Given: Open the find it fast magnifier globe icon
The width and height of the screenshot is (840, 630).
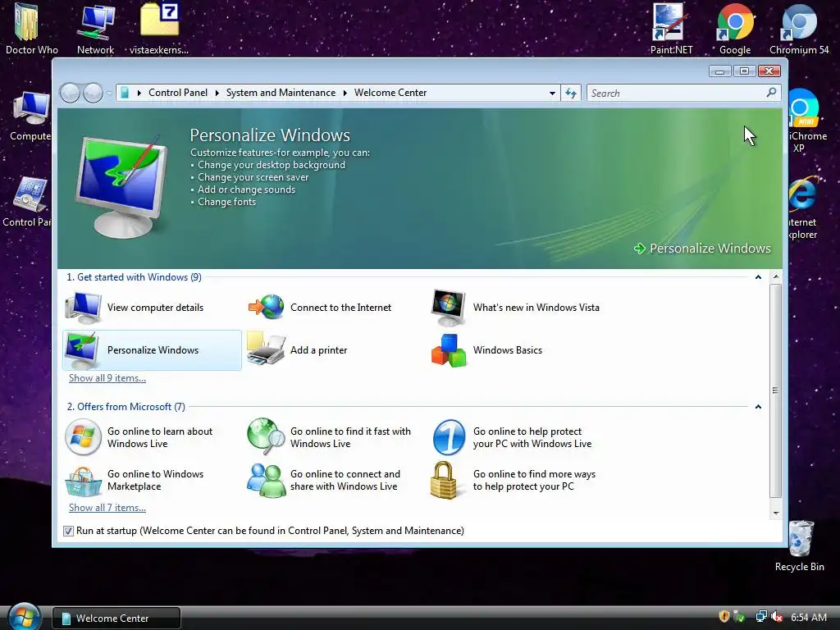Looking at the screenshot, I should pyautogui.click(x=267, y=436).
